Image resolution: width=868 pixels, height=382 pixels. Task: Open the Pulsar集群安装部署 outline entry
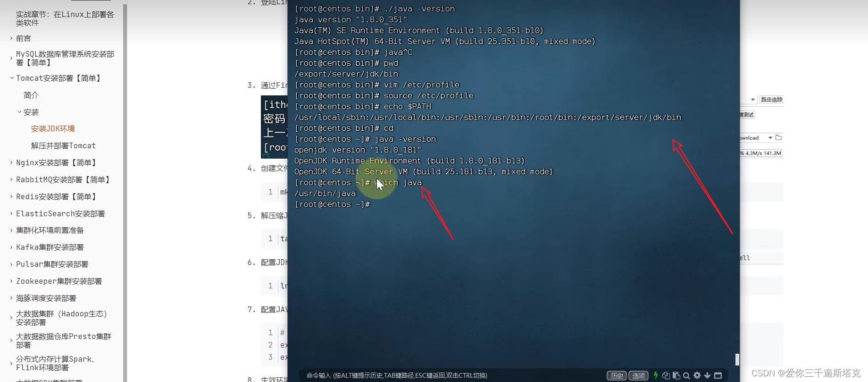point(52,264)
